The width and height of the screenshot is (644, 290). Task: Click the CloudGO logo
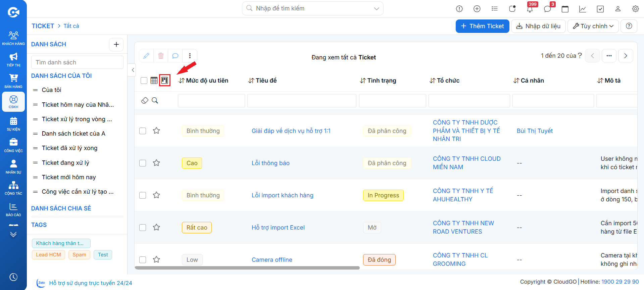(x=13, y=12)
